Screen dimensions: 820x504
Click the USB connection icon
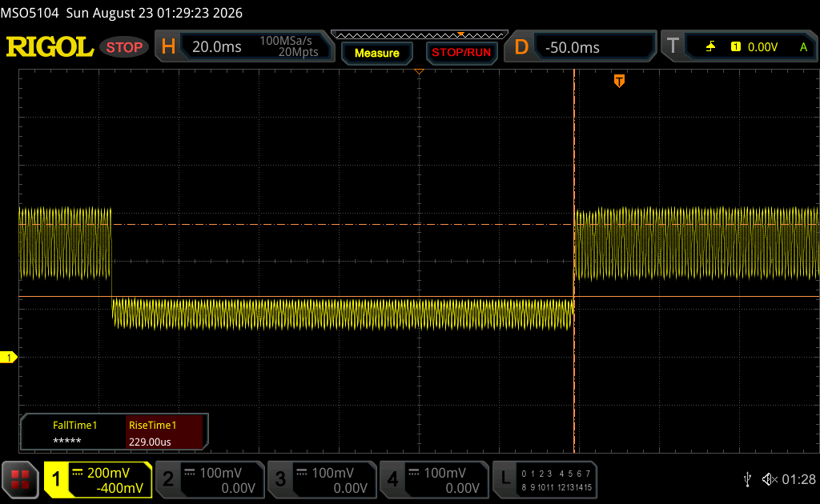[747, 479]
